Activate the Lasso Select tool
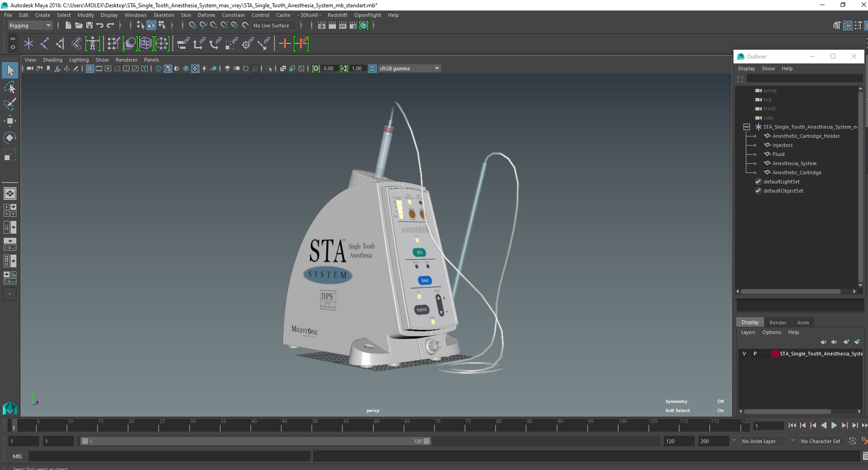 pos(10,87)
